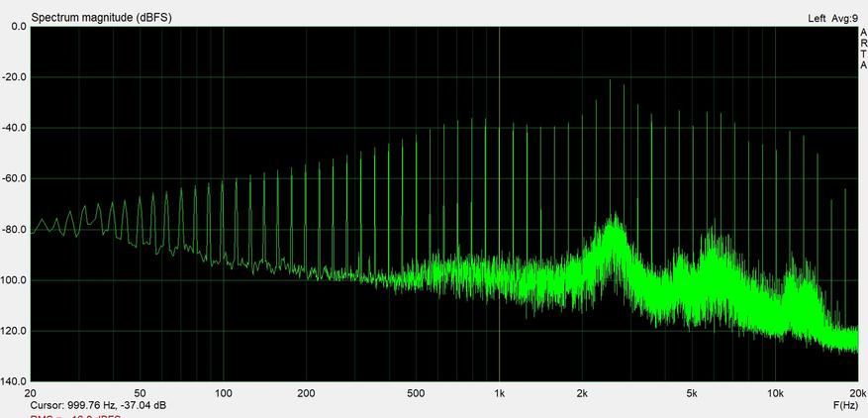The image size is (868, 418).
Task: Click the vertical cursor line at 1k
Action: point(499,204)
